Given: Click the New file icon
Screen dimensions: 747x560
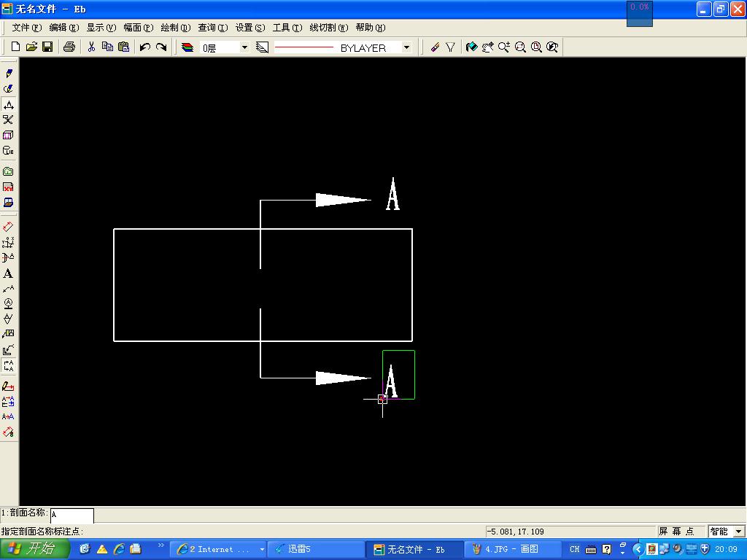Looking at the screenshot, I should coord(15,47).
